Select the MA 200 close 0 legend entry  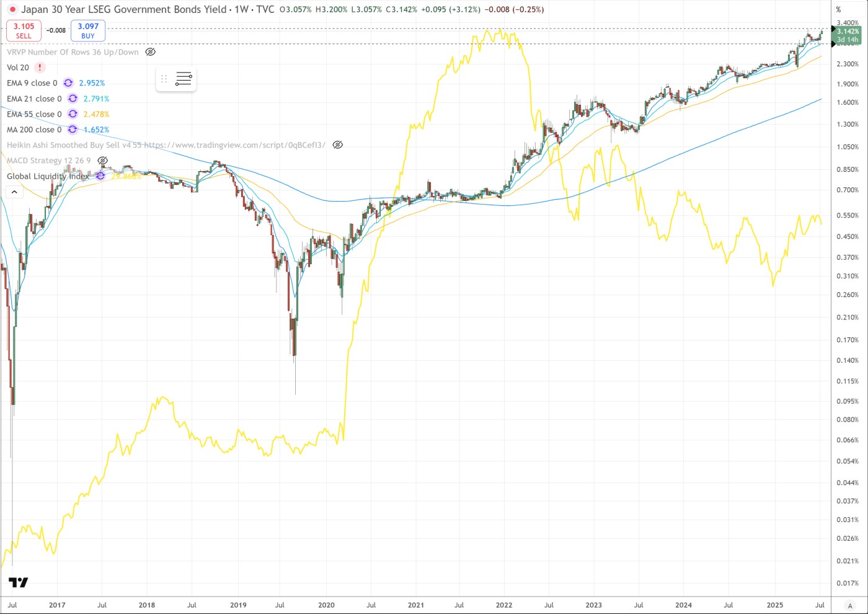coord(34,130)
